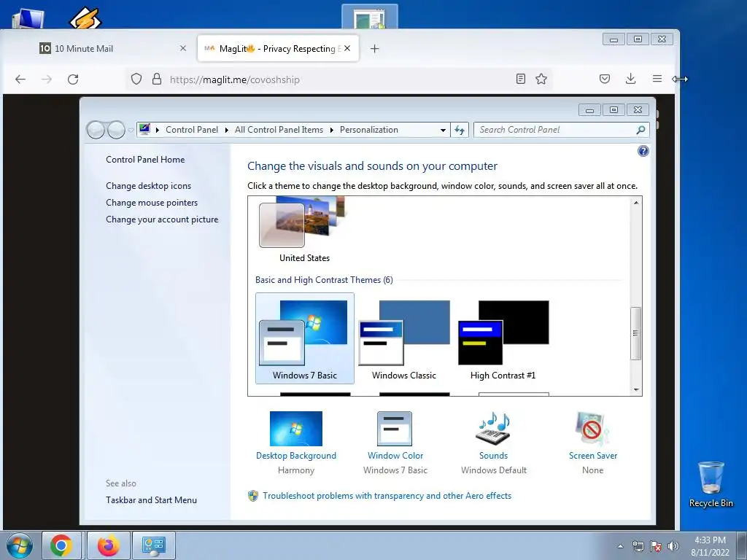Open recent pages dropdown arrow
Viewport: 747px width, 560px height.
click(x=131, y=130)
